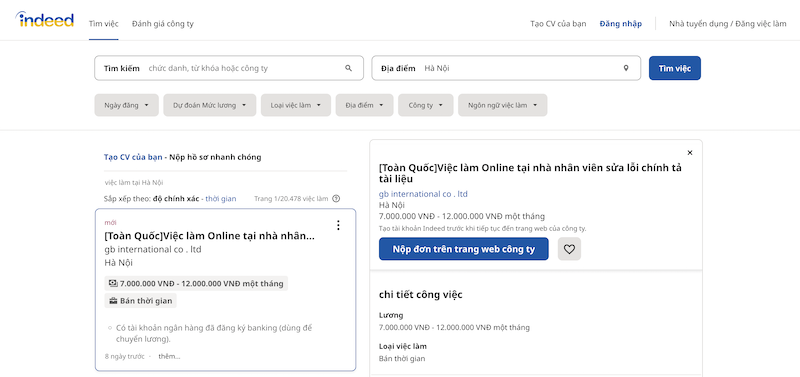
Task: Click the mới label on job card
Action: pyautogui.click(x=110, y=222)
